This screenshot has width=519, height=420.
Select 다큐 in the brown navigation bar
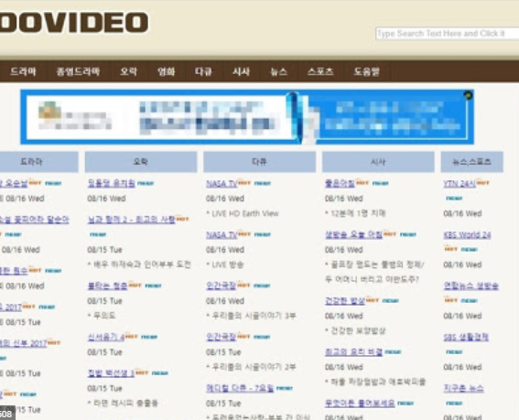pyautogui.click(x=203, y=71)
